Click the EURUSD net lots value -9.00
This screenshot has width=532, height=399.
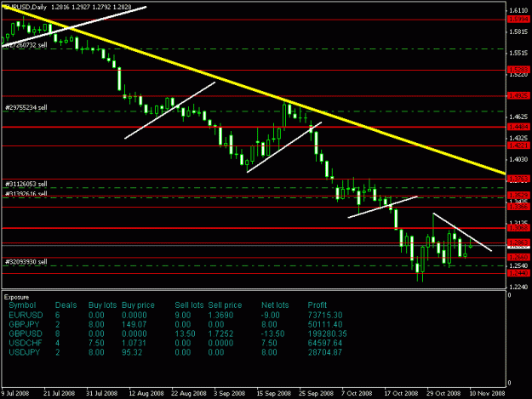point(271,316)
